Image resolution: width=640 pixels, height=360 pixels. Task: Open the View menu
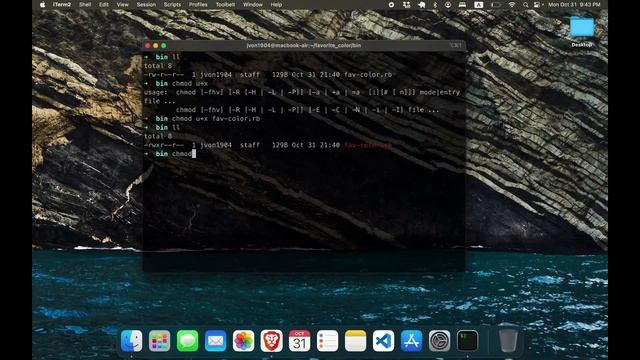click(122, 4)
